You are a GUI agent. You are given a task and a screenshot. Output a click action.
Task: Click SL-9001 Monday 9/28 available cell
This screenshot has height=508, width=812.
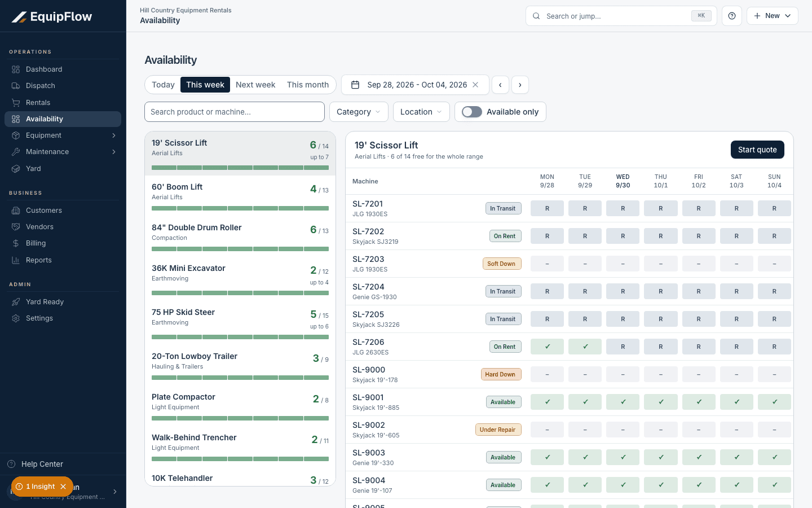(x=547, y=402)
